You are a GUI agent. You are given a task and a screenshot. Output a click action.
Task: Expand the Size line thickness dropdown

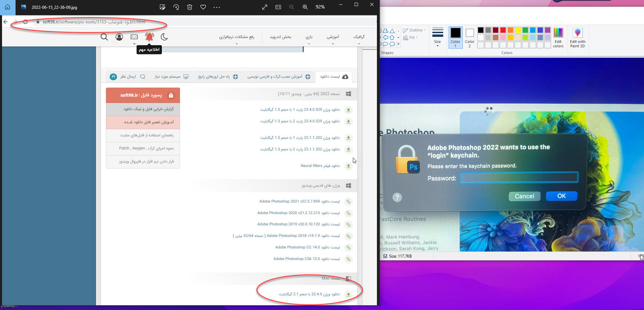click(x=437, y=37)
